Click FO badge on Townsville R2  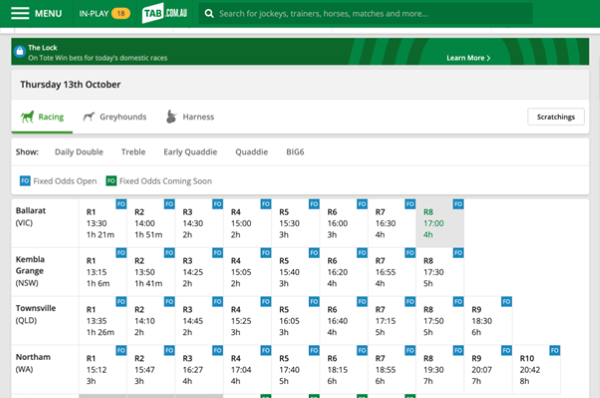170,302
